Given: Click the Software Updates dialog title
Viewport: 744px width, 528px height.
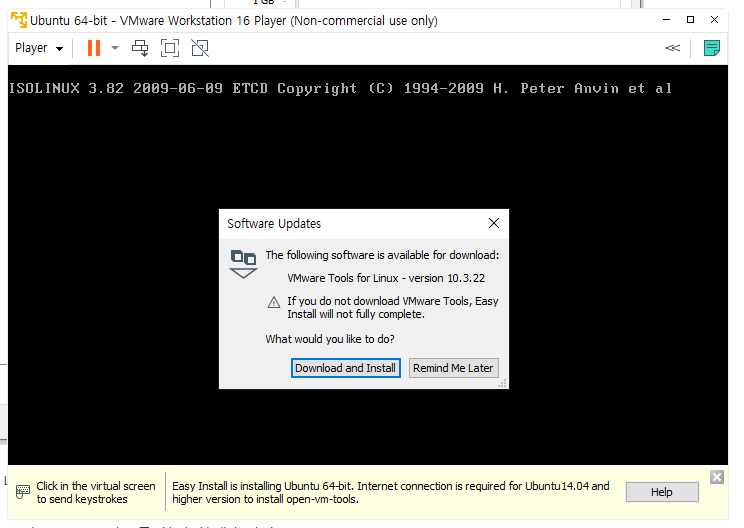Looking at the screenshot, I should (274, 223).
